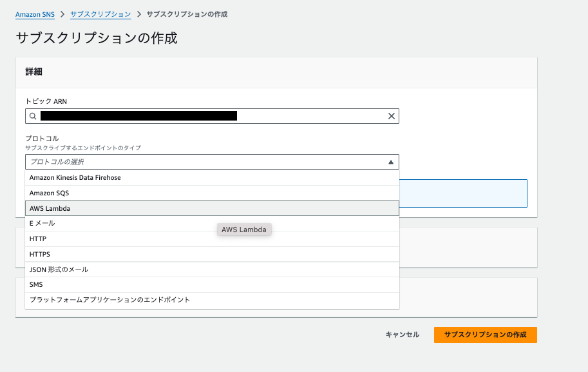Go to サブスクリプション breadcrumb link
The width and height of the screenshot is (588, 372).
click(x=100, y=14)
